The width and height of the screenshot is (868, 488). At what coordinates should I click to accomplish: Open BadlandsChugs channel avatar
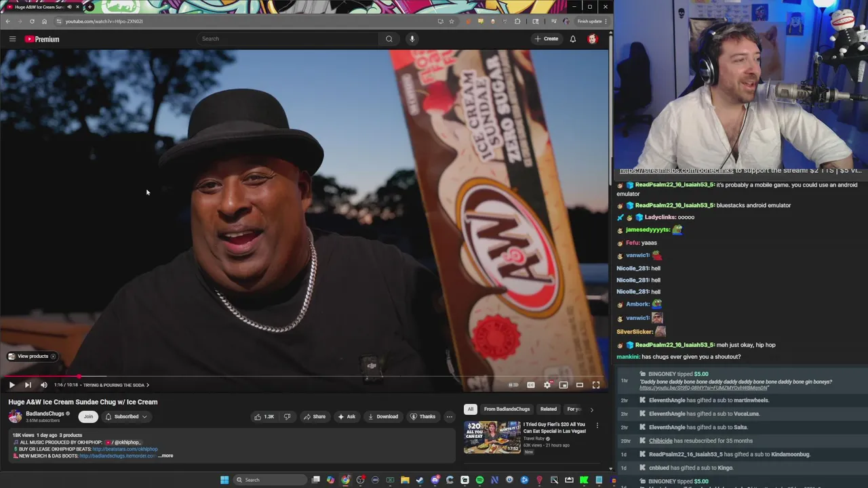[15, 416]
